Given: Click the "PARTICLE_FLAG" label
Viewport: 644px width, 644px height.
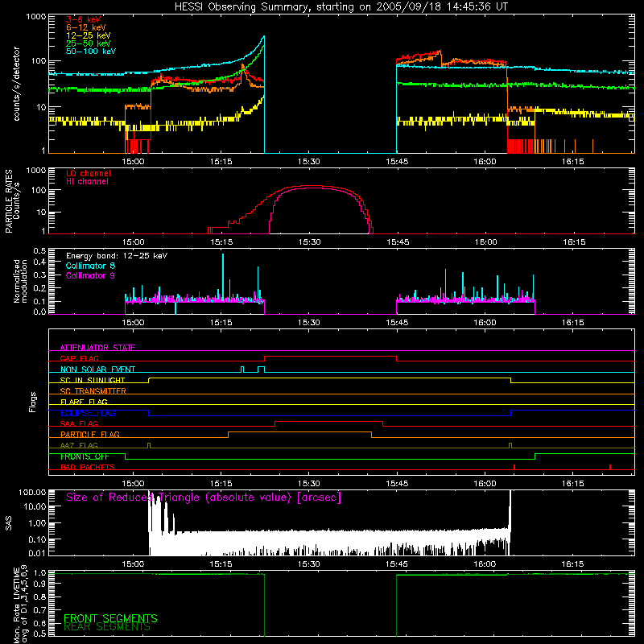Looking at the screenshot, I should (90, 434).
